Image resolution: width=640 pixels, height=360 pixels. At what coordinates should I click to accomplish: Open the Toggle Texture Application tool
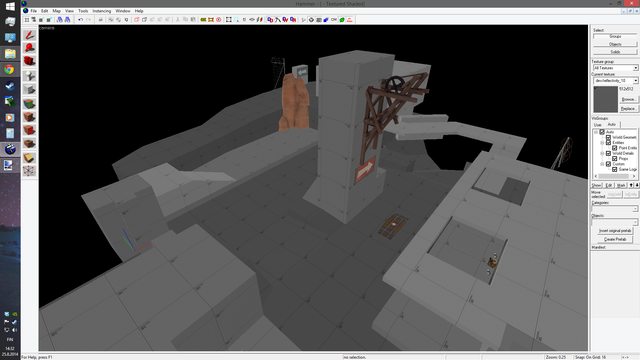[x=29, y=103]
